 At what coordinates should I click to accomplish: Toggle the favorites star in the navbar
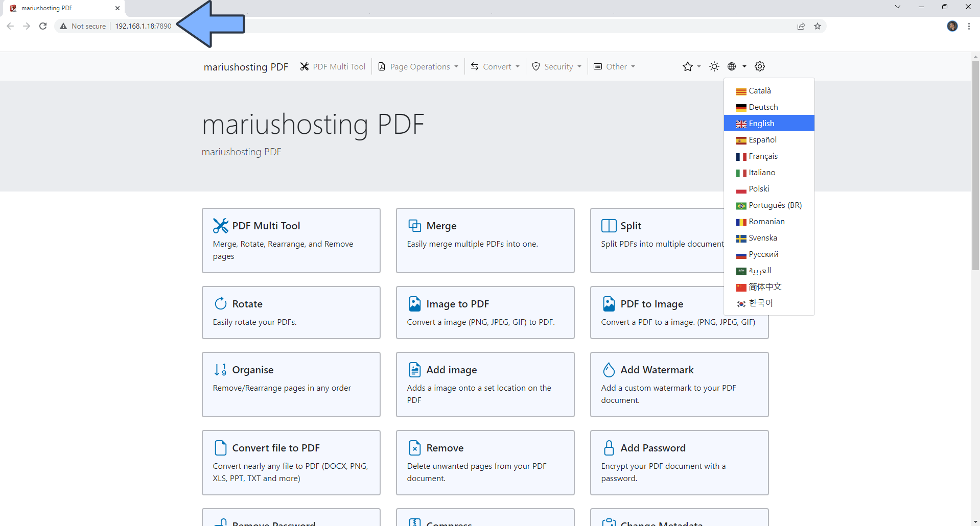coord(687,66)
